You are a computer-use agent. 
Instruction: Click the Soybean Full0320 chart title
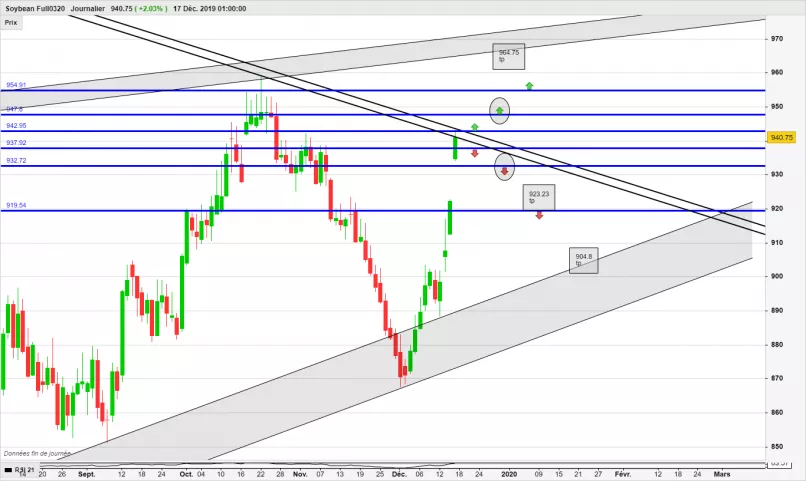35,9
